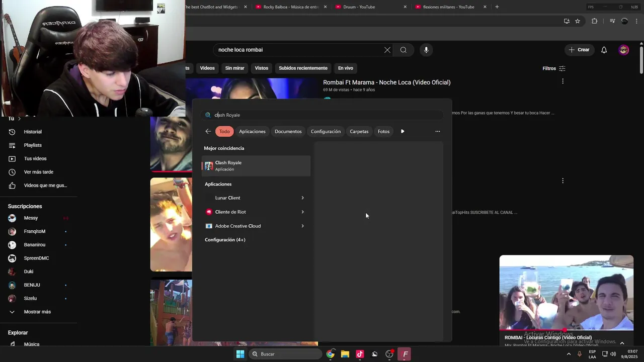Go back in Windows search panel
This screenshot has width=644, height=362.
(x=208, y=131)
